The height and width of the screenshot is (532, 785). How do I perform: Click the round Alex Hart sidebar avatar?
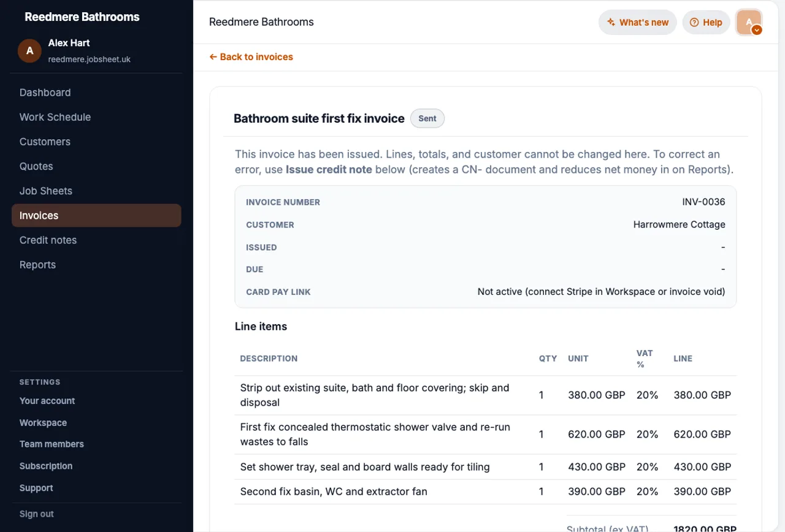pos(29,51)
